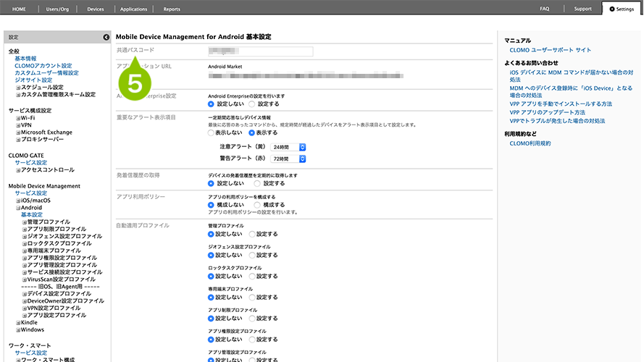Image resolution: width=644 pixels, height=362 pixels.
Task: Open CLOMO GATE サービス設定 link
Action: pyautogui.click(x=31, y=162)
